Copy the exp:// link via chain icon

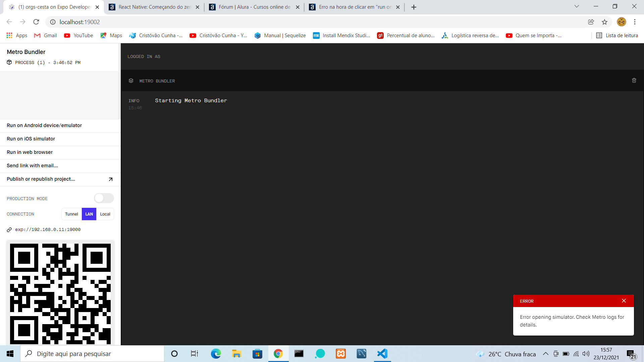pos(9,230)
